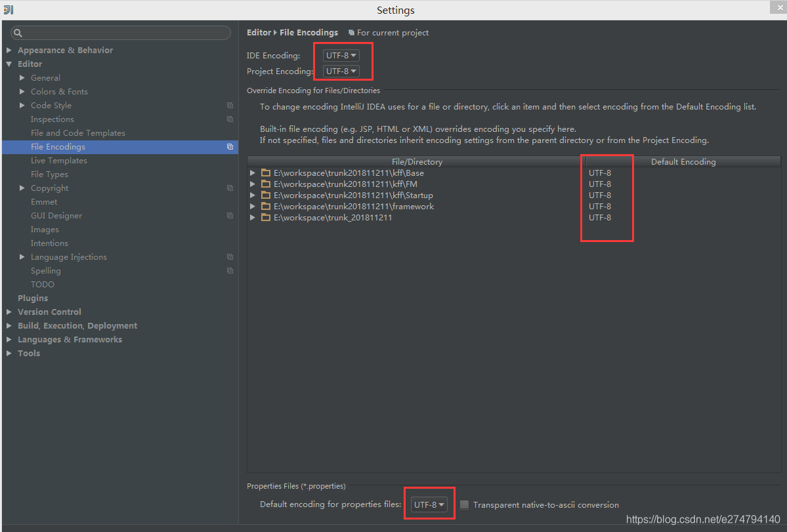The width and height of the screenshot is (787, 532).
Task: Click the search magnifier in settings search field
Action: coord(18,32)
